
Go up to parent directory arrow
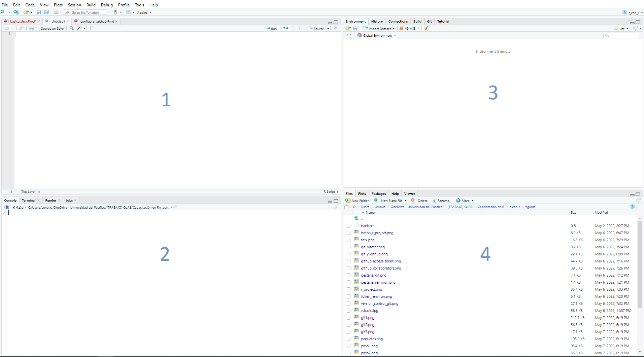[356, 218]
